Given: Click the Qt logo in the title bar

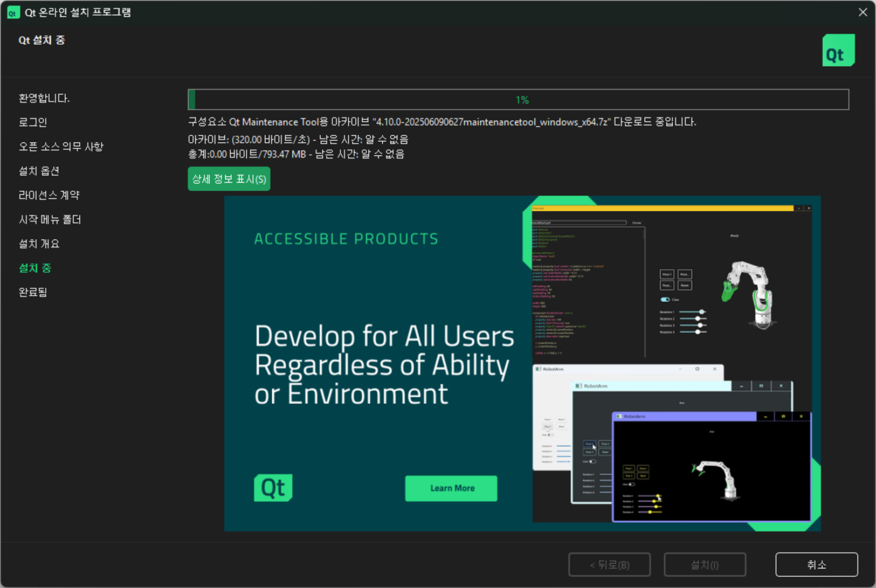Looking at the screenshot, I should click(x=13, y=12).
